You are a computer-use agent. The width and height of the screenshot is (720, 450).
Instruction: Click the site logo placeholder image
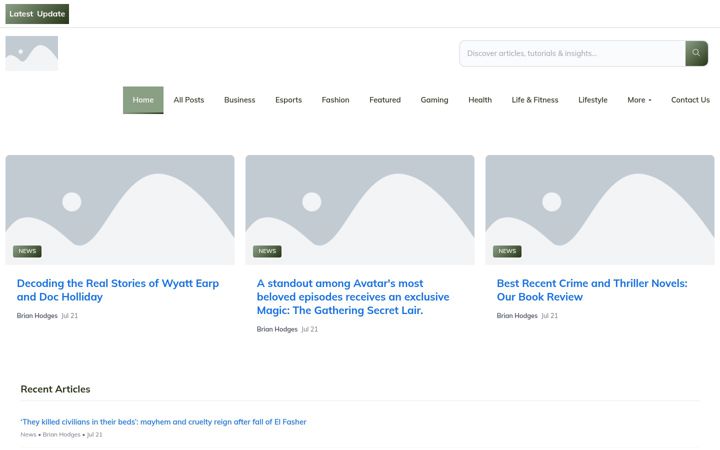(x=32, y=53)
